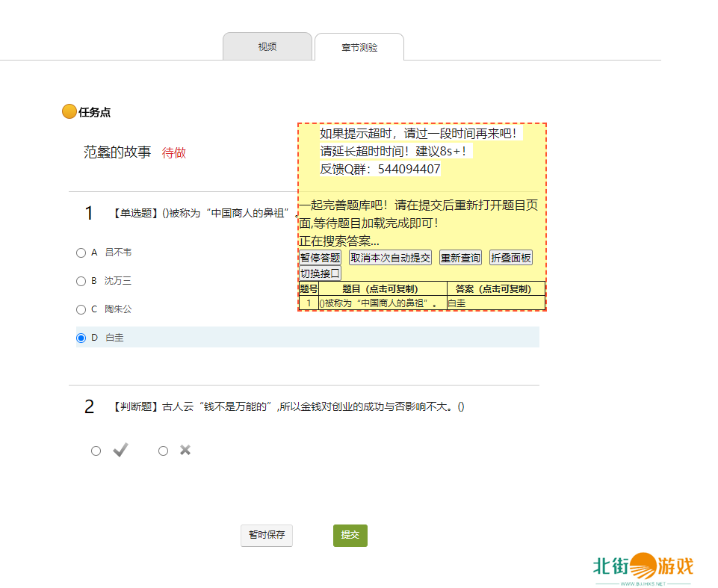Select radio option C 陶朱公
The height and width of the screenshot is (588, 718).
(x=81, y=309)
